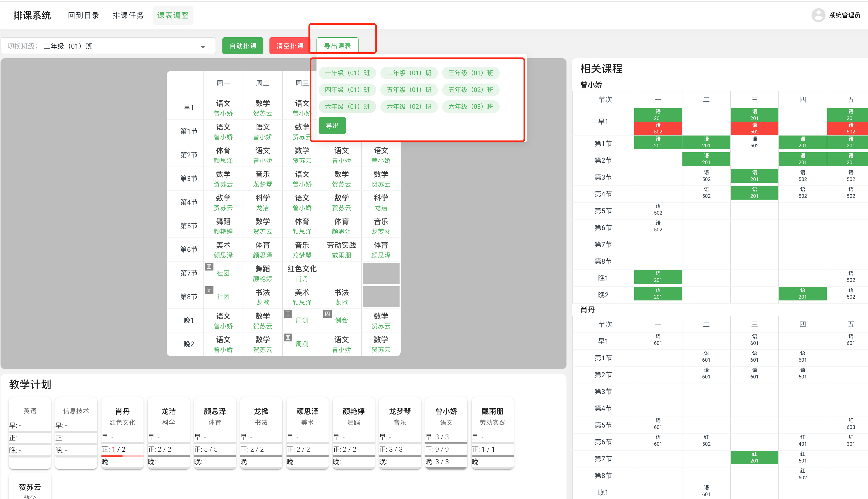
Task: Click the 导出 button in export panel
Action: pos(332,126)
